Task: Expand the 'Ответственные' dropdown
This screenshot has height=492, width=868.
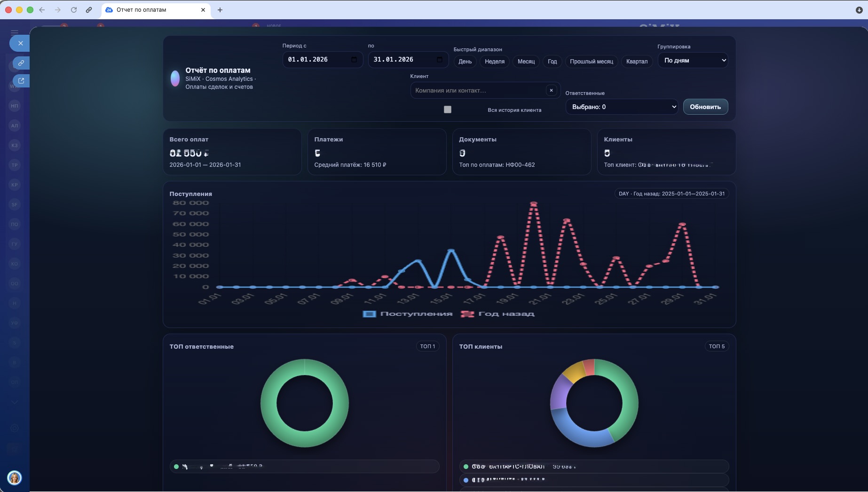Action: [x=622, y=107]
